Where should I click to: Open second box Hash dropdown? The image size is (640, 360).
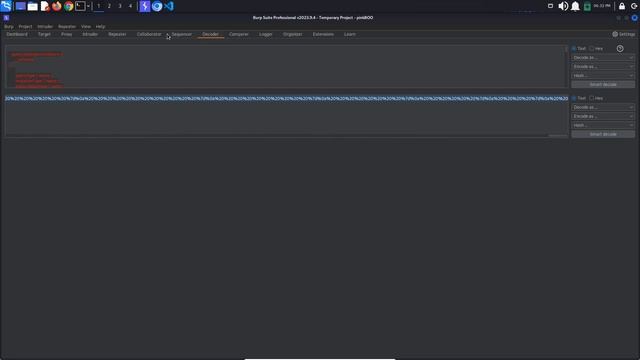(603, 125)
